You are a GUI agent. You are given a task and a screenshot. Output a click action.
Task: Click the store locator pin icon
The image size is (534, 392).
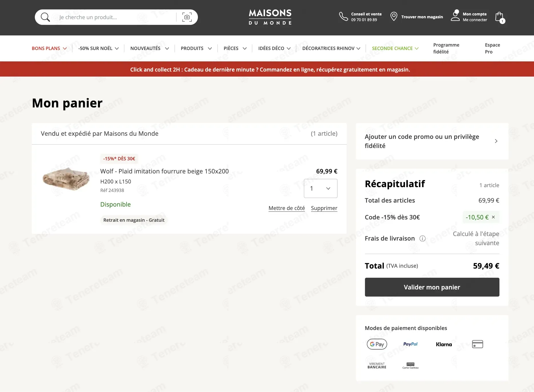[394, 17]
